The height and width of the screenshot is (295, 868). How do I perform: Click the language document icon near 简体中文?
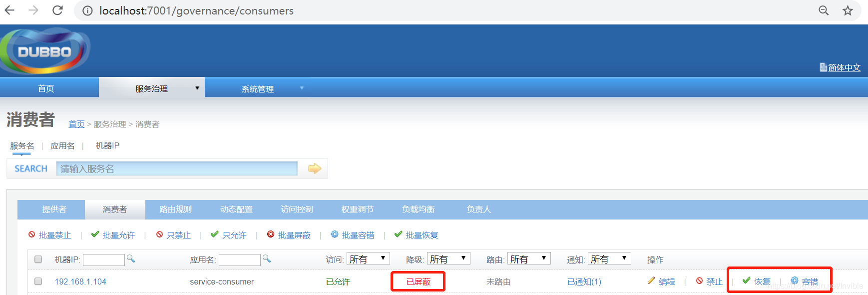pyautogui.click(x=823, y=67)
